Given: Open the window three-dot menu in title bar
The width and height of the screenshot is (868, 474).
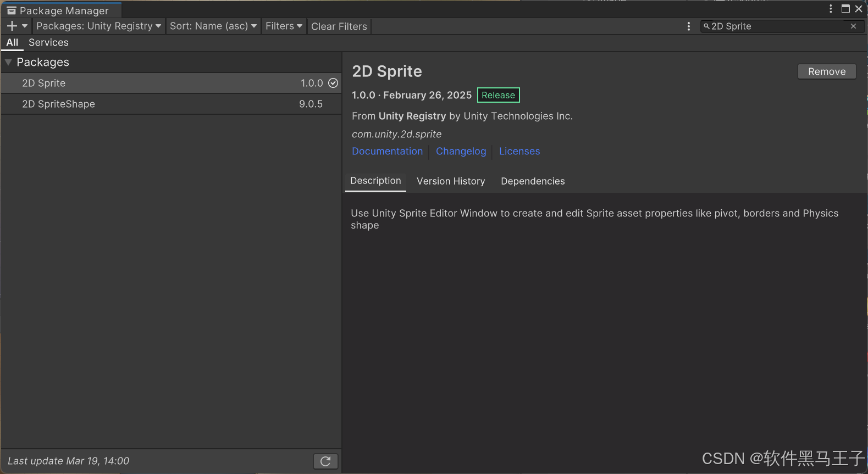Looking at the screenshot, I should [x=831, y=9].
